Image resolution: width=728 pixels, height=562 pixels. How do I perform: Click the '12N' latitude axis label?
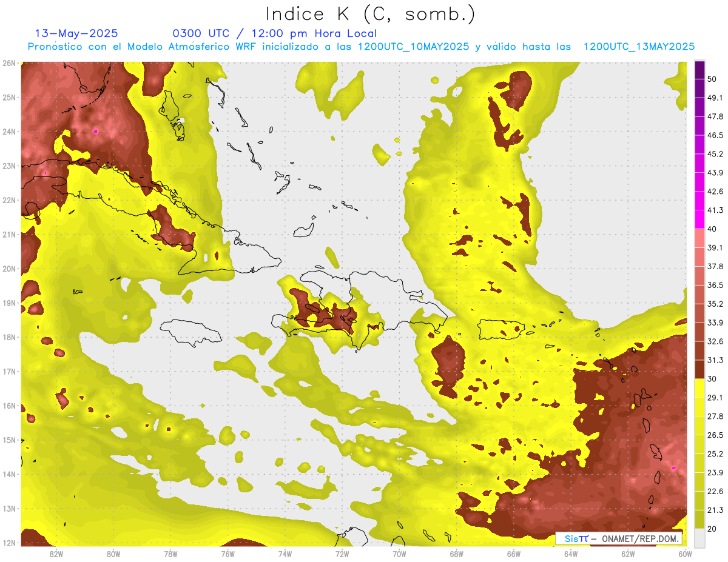coord(9,543)
